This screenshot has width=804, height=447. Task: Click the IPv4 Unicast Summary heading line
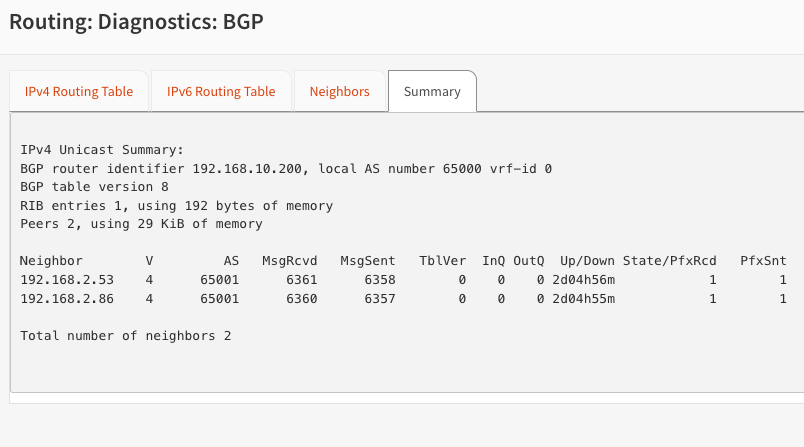102,150
